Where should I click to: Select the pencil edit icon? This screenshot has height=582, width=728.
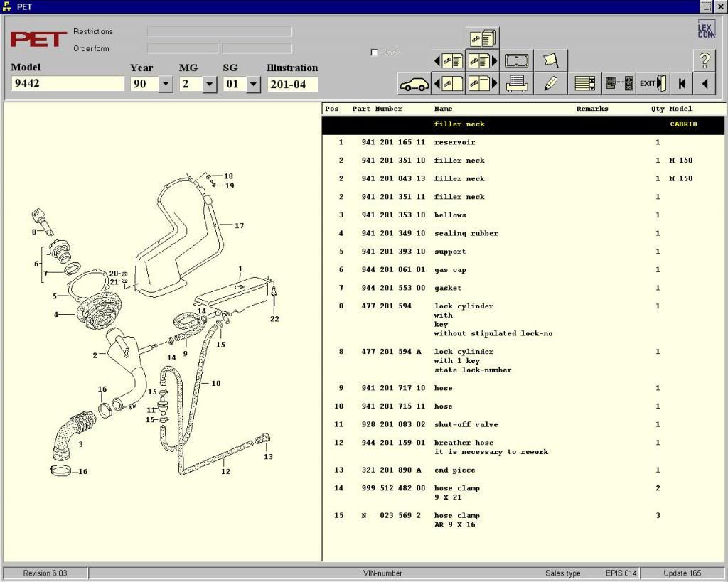pyautogui.click(x=550, y=84)
